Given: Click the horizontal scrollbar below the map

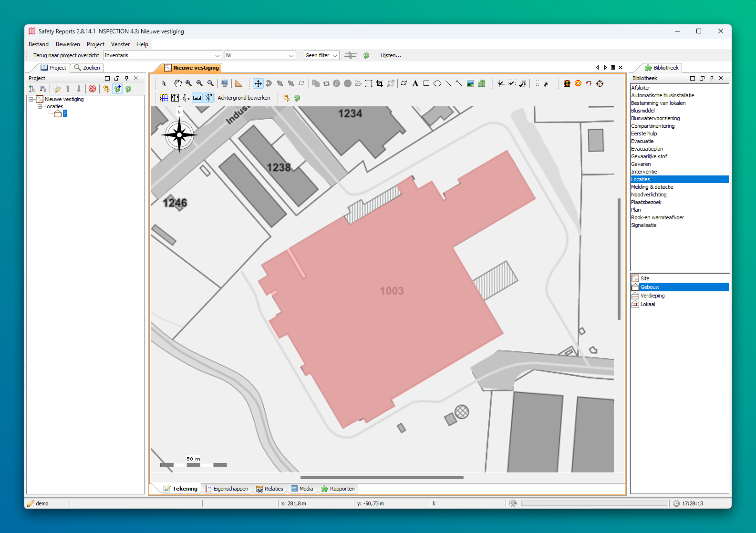Looking at the screenshot, I should 382,477.
